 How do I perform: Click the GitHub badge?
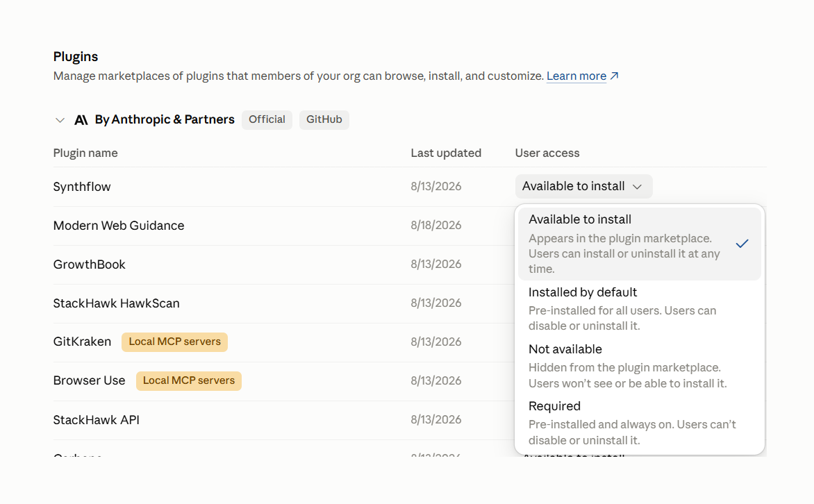click(x=324, y=119)
